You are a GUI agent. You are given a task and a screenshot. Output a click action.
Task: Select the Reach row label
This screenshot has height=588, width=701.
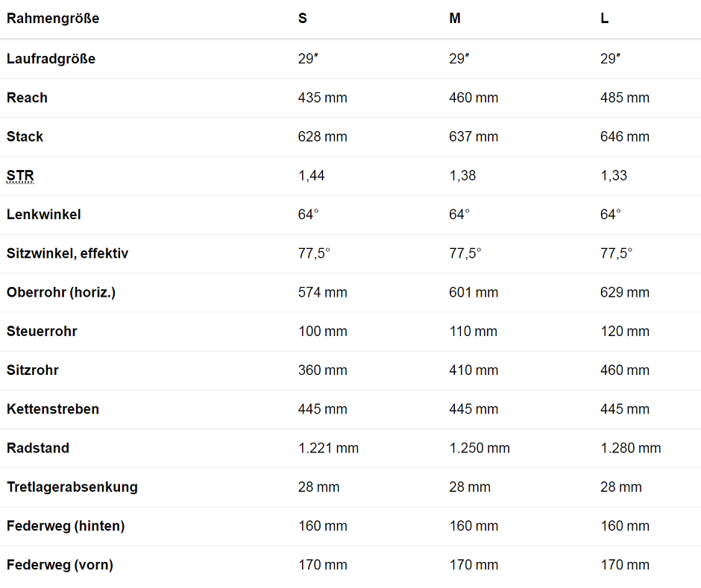pos(27,98)
